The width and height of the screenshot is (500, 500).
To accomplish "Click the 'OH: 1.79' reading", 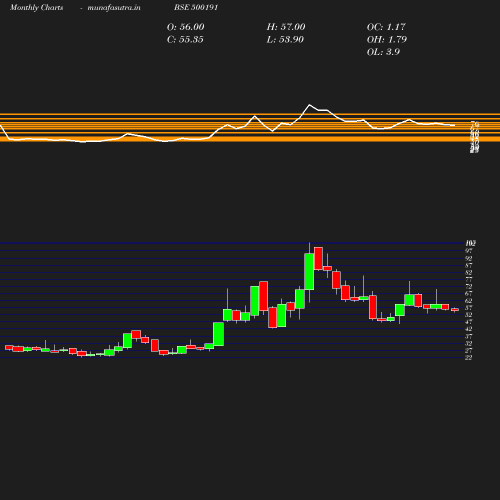I will [387, 39].
